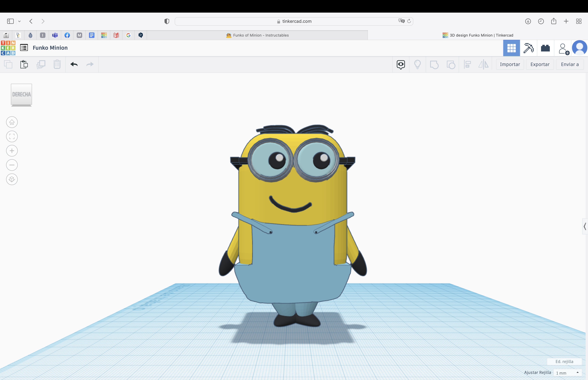The image size is (588, 380).
Task: Open Safari downloads icon
Action: pyautogui.click(x=528, y=21)
